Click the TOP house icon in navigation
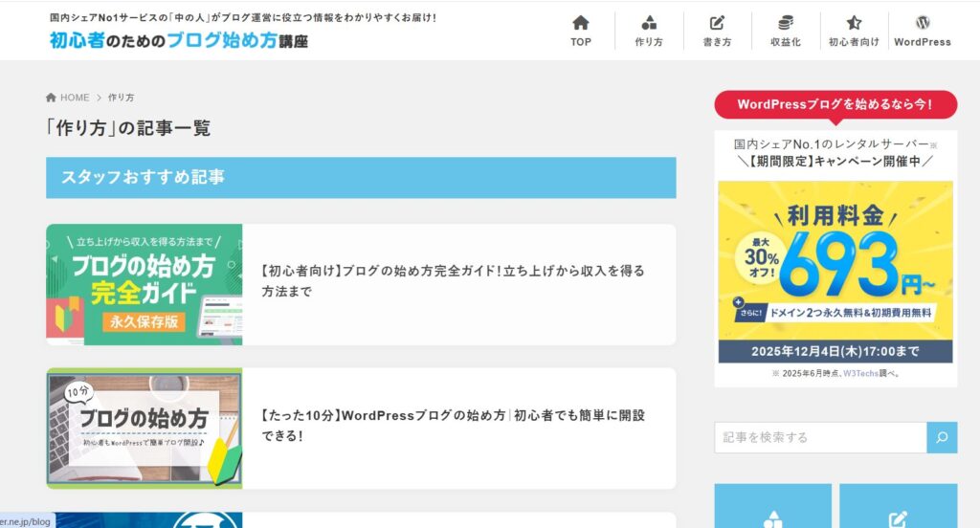980x528 pixels. 580,24
